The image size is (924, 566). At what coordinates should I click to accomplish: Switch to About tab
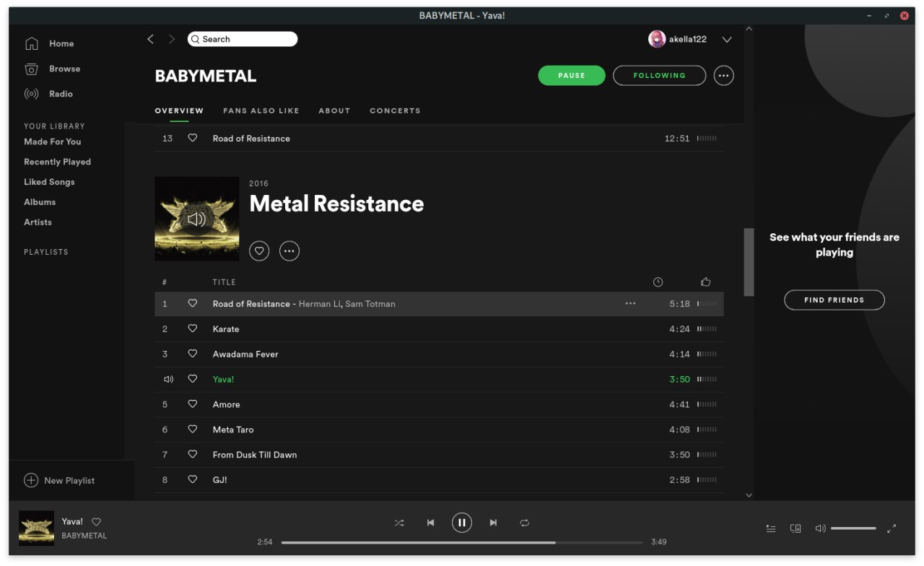pos(334,111)
